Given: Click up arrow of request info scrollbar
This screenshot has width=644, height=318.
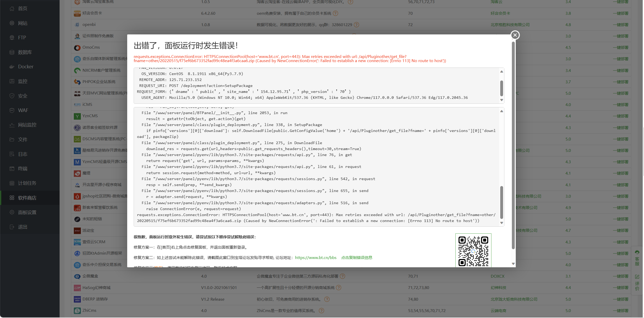Looking at the screenshot, I should tap(502, 71).
